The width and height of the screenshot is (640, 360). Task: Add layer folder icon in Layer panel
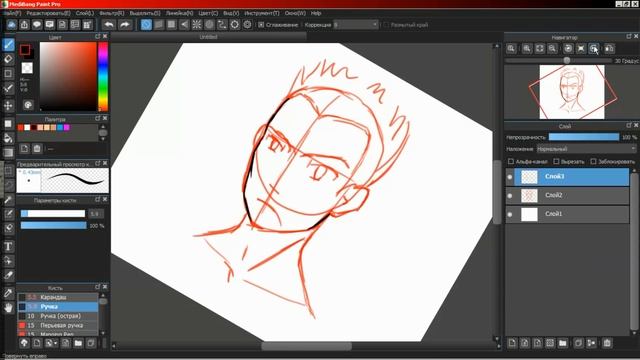coord(562,343)
